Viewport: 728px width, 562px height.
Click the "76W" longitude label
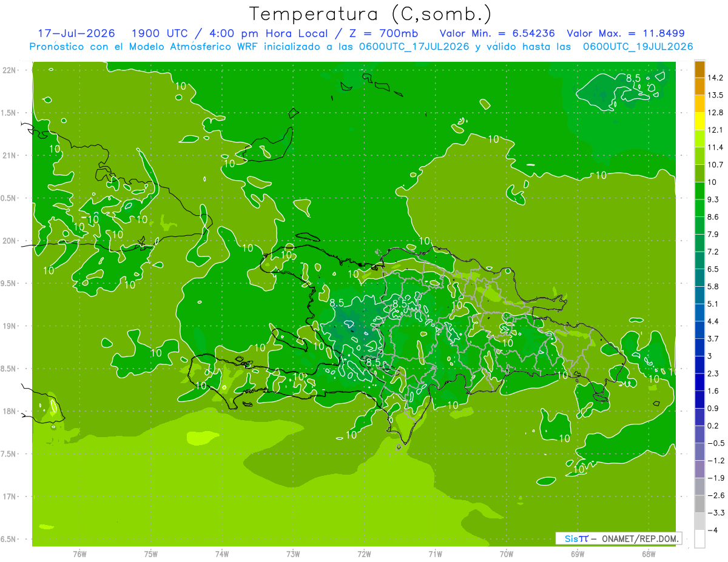79,554
